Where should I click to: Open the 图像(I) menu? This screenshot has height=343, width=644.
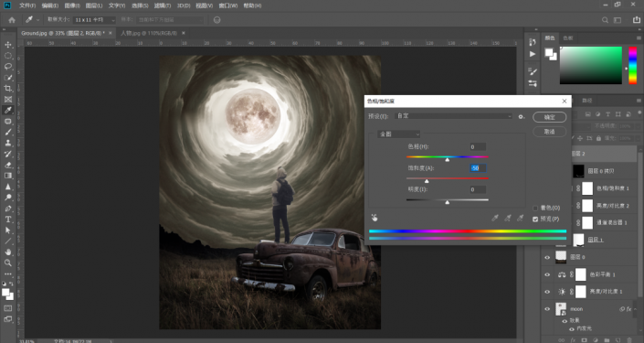tap(72, 5)
